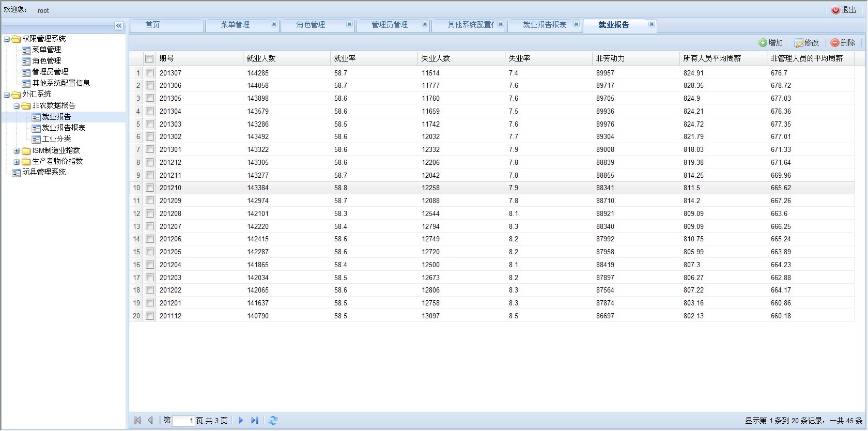This screenshot has width=868, height=431.
Task: Collapse the 权限管理系统 tree folder
Action: [7, 39]
